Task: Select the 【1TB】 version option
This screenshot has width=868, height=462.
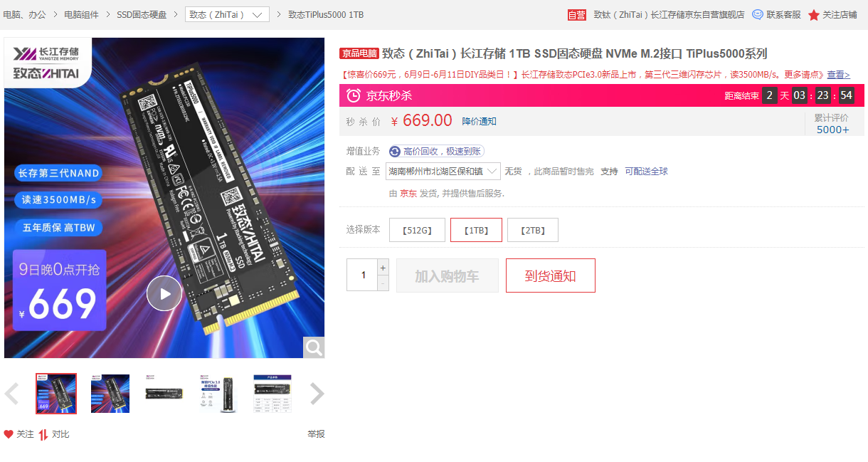Action: [x=476, y=230]
